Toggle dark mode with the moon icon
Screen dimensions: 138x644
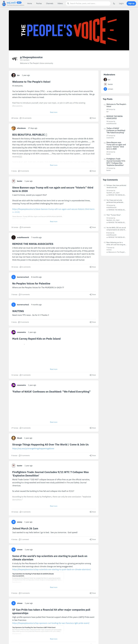pyautogui.click(x=114, y=4)
